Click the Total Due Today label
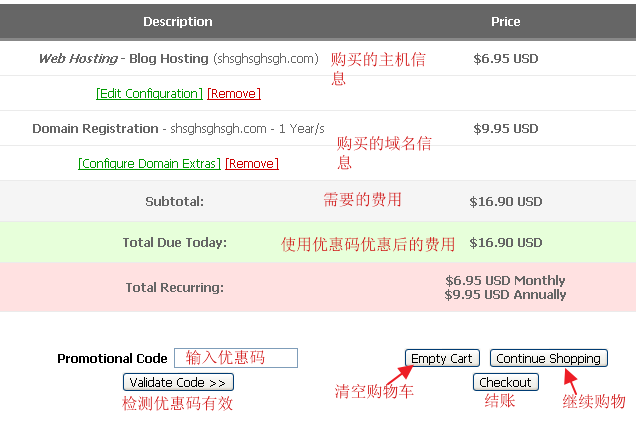Image resolution: width=636 pixels, height=430 pixels. [174, 242]
